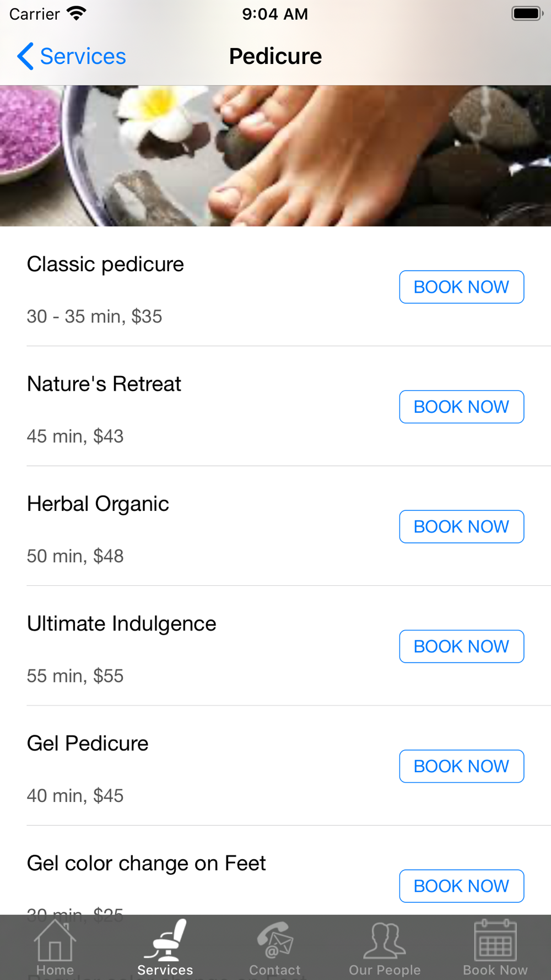551x980 pixels.
Task: Book the Gel Pedicure service
Action: (461, 766)
